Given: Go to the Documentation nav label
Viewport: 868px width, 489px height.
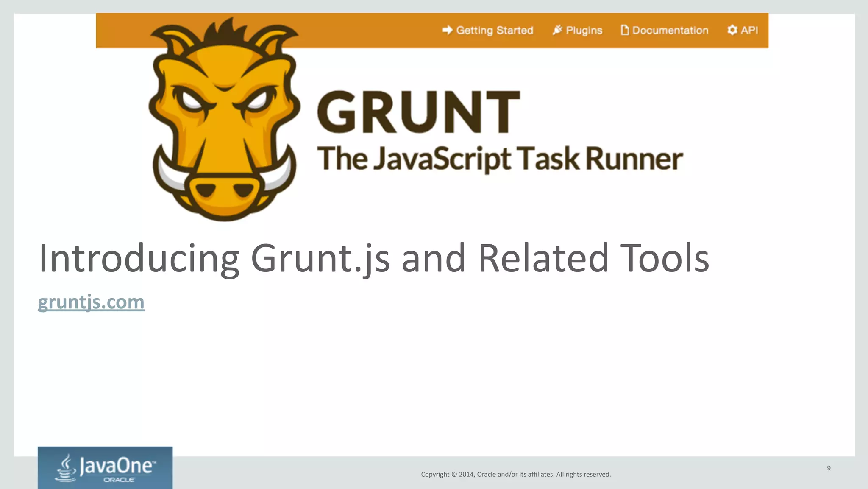Looking at the screenshot, I should click(670, 31).
